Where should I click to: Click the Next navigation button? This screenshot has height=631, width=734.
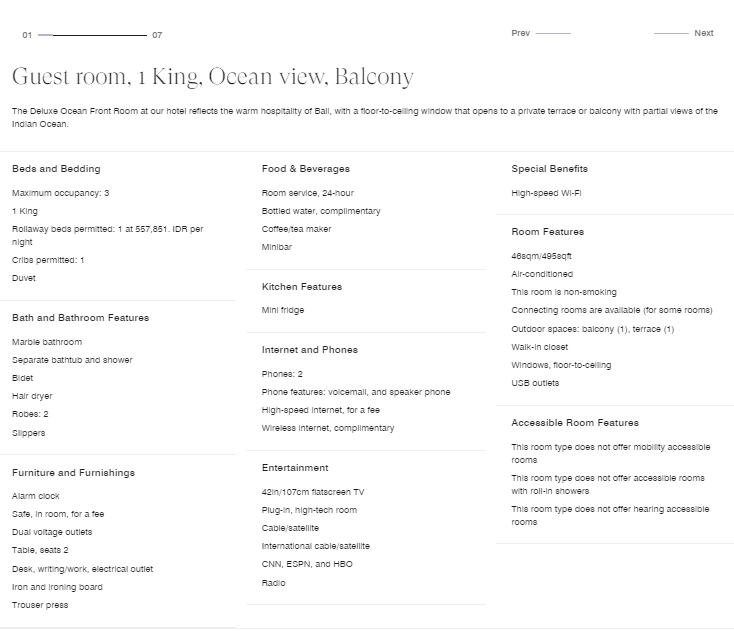703,33
